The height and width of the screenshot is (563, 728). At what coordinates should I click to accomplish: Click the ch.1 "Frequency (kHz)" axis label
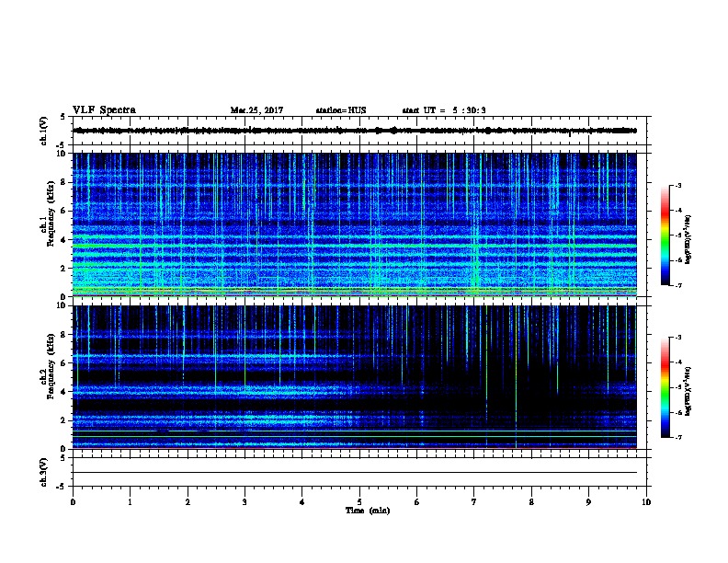pos(51,213)
